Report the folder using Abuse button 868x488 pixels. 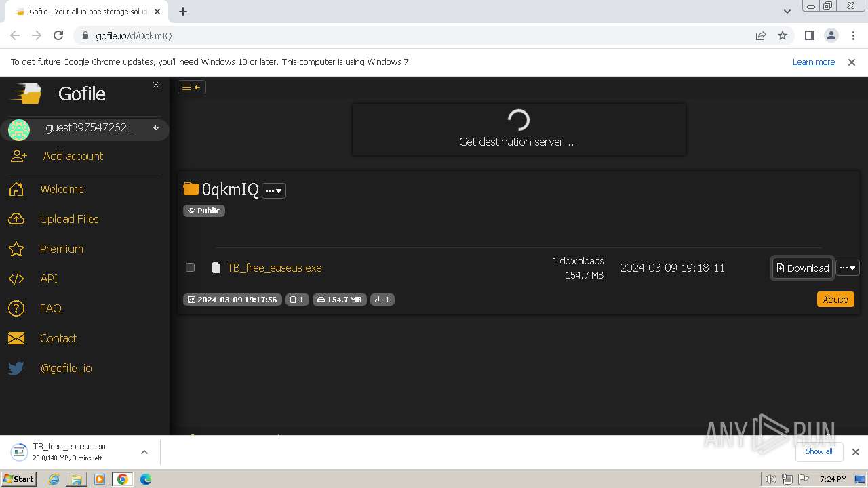pyautogui.click(x=835, y=300)
